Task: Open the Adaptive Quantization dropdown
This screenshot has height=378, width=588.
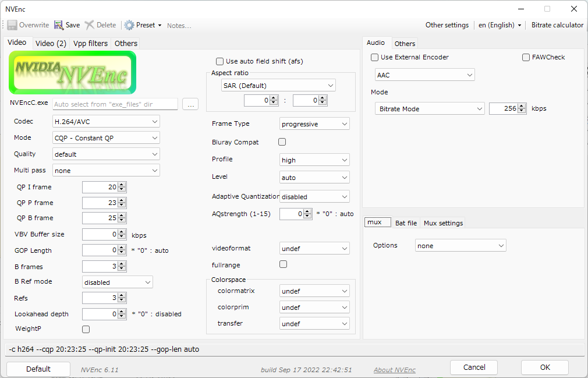Action: click(314, 196)
